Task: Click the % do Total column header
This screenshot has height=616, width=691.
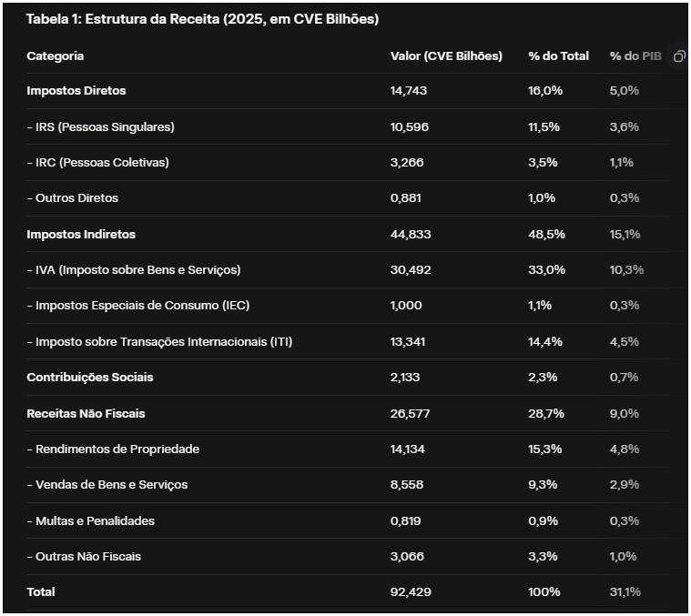Action: (559, 56)
